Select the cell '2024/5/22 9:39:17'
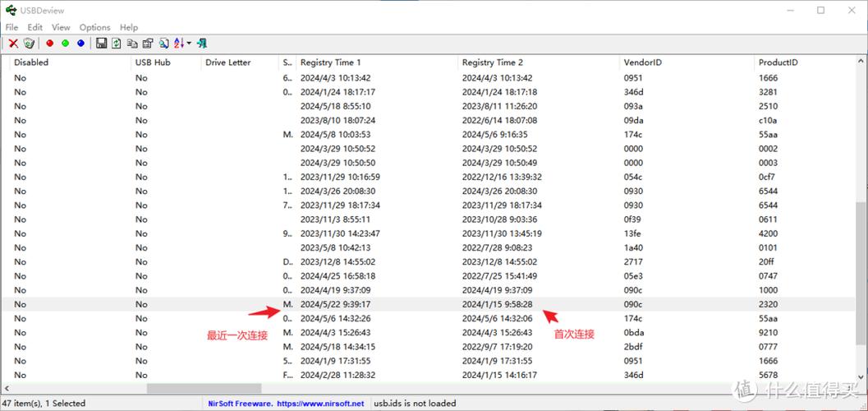Screen dimensions: 868x411 point(336,304)
